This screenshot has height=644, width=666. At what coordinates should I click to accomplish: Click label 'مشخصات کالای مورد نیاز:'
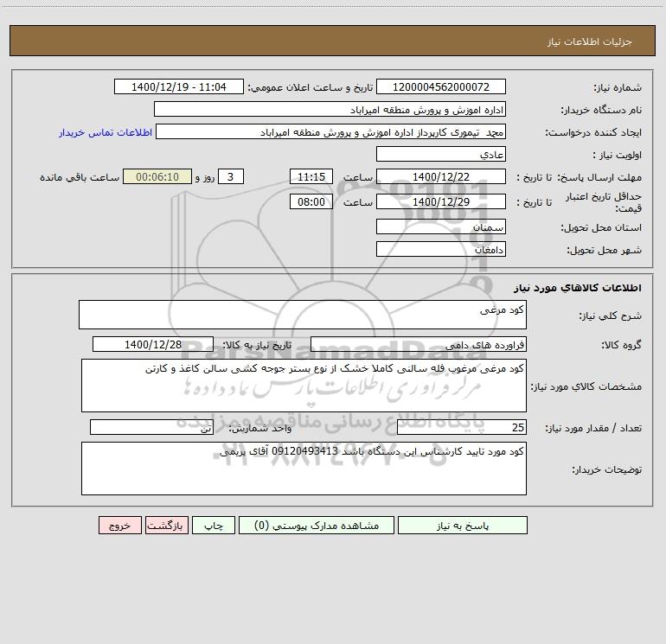coord(586,386)
